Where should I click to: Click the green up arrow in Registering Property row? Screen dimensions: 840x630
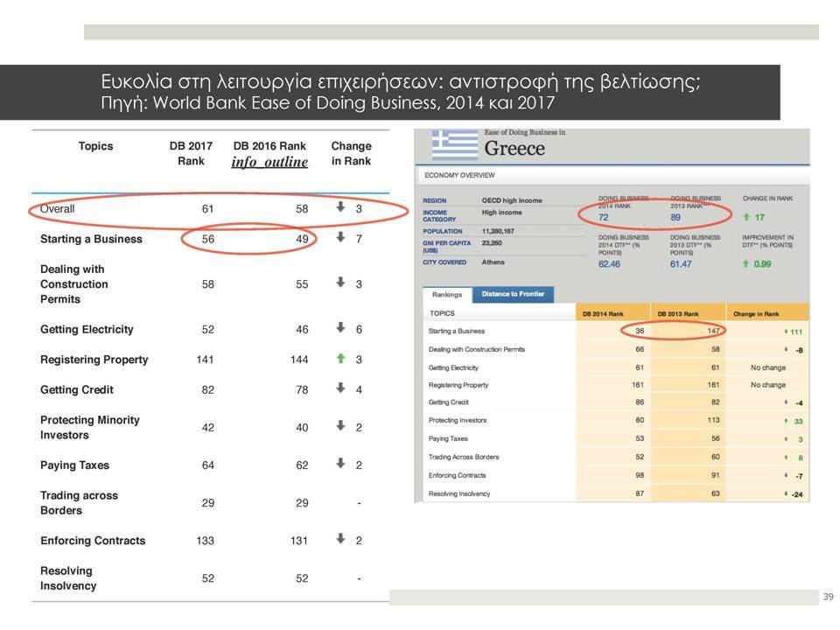point(340,358)
